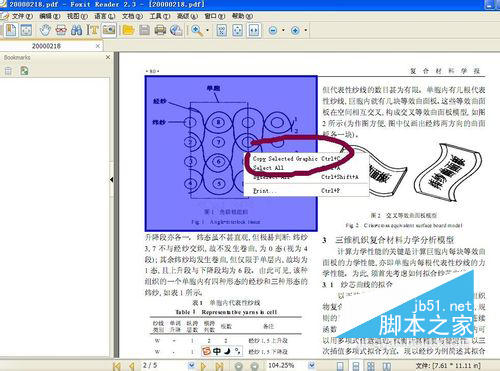Open a file with the folder icon
Viewport: 500px width, 371px height.
[x=128, y=30]
